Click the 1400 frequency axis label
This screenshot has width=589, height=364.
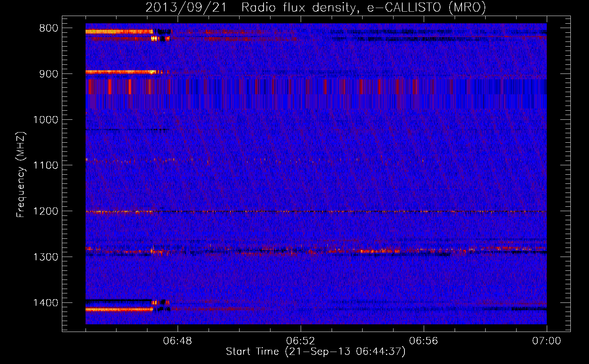(46, 303)
